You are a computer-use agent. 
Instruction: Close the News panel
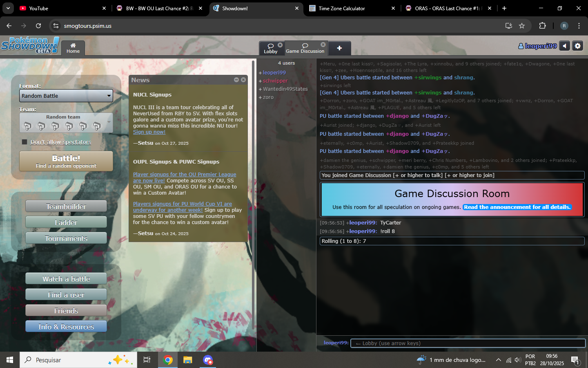pos(243,80)
